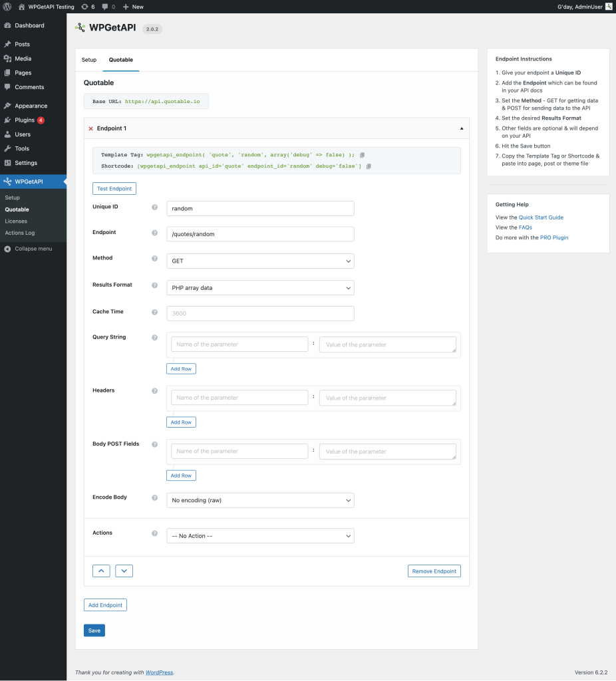This screenshot has height=681, width=616.
Task: Click the Test Endpoint button
Action: click(x=114, y=188)
